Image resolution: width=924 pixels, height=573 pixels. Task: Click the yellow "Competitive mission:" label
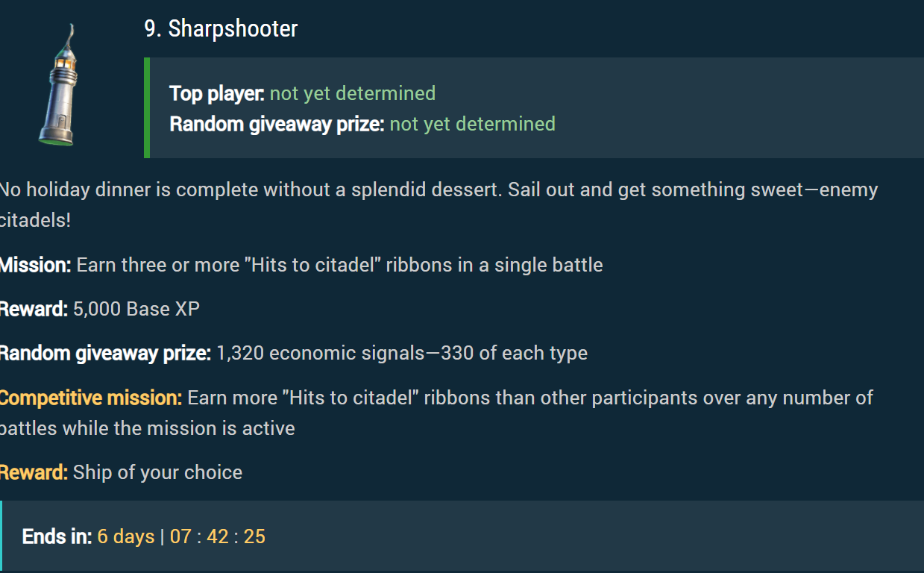click(90, 398)
